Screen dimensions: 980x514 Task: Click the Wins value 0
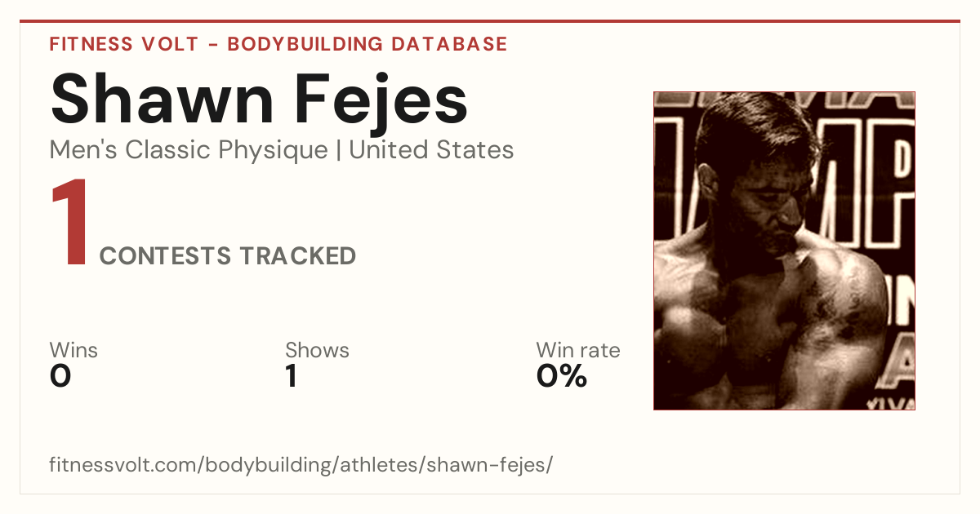(x=60, y=377)
